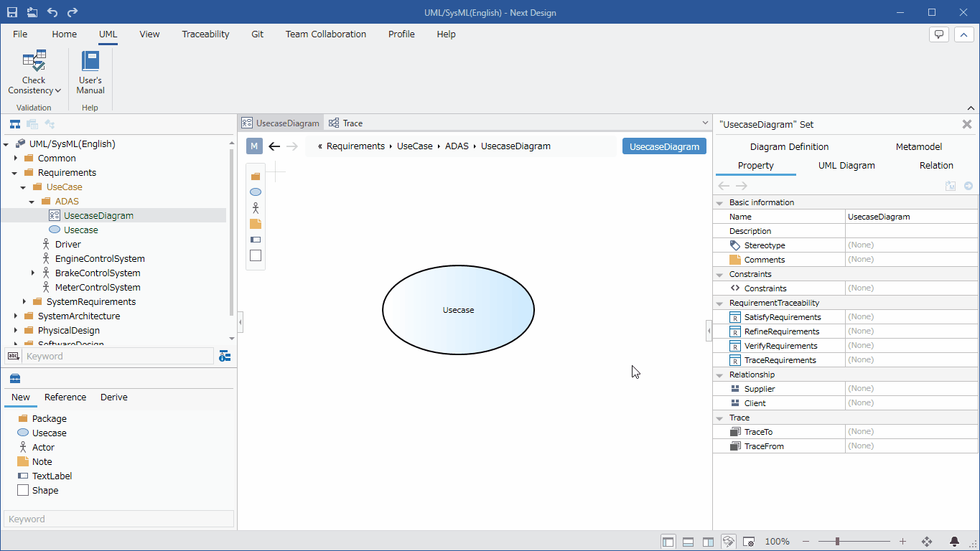Expand SystemRequirements folder
Screen dimensions: 980x551
(24, 302)
